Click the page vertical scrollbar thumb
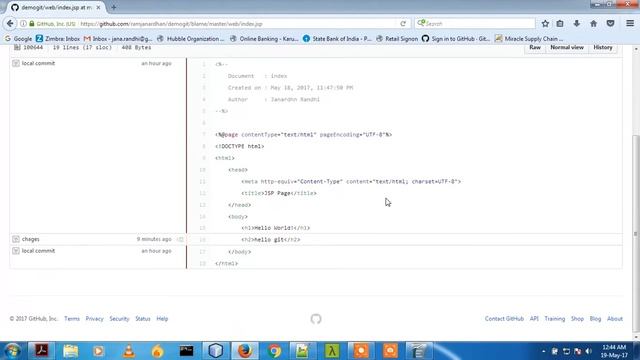The height and width of the screenshot is (360, 640). pyautogui.click(x=636, y=233)
